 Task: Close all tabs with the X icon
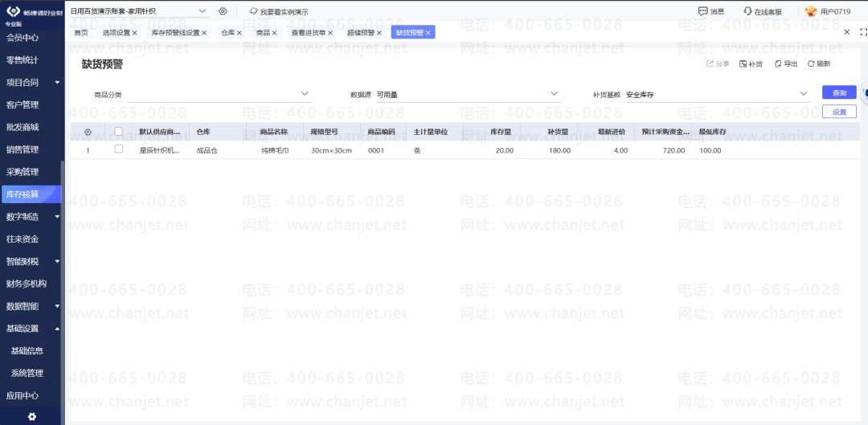pos(847,32)
